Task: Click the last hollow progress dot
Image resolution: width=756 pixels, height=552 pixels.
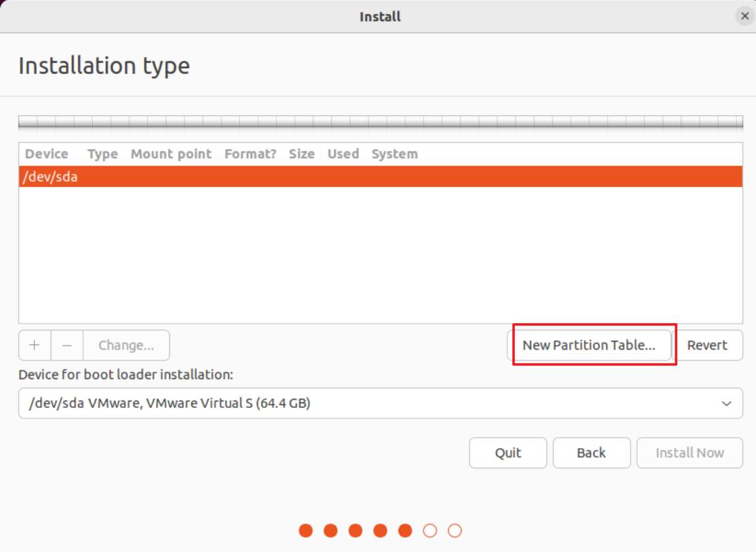Action: [454, 530]
